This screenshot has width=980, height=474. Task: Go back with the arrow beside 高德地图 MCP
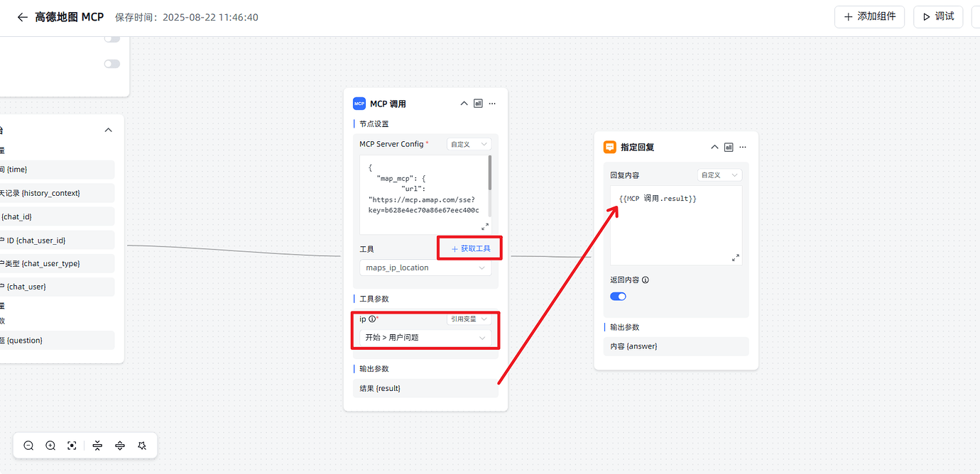pyautogui.click(x=23, y=17)
